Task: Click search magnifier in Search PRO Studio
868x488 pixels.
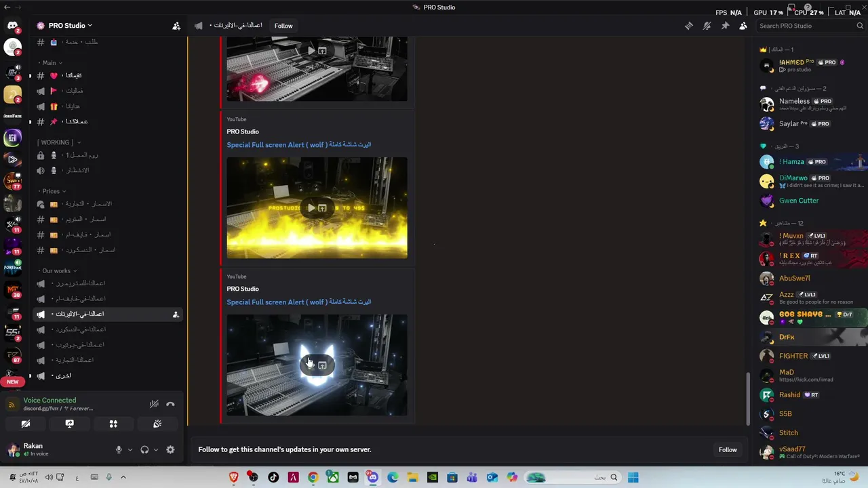Action: (x=860, y=26)
